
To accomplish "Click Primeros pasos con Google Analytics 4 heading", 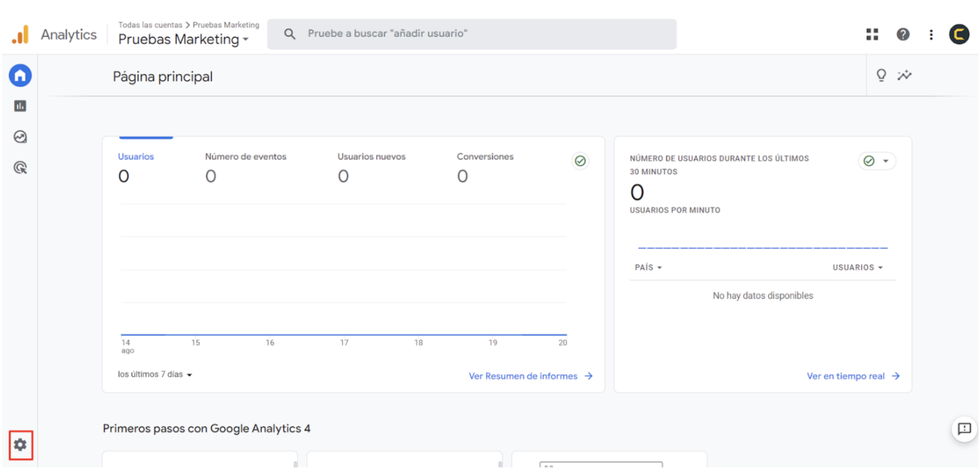I will [x=207, y=428].
